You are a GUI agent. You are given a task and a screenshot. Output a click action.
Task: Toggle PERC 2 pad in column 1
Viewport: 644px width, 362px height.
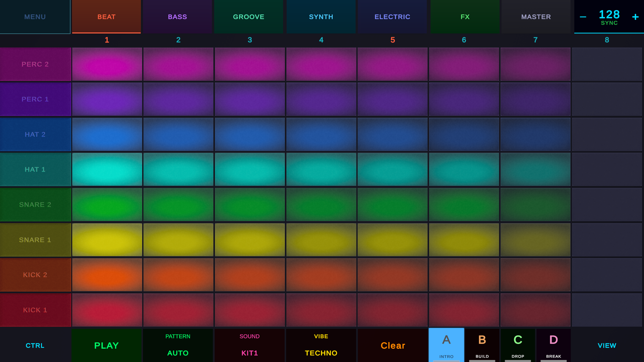coord(107,64)
